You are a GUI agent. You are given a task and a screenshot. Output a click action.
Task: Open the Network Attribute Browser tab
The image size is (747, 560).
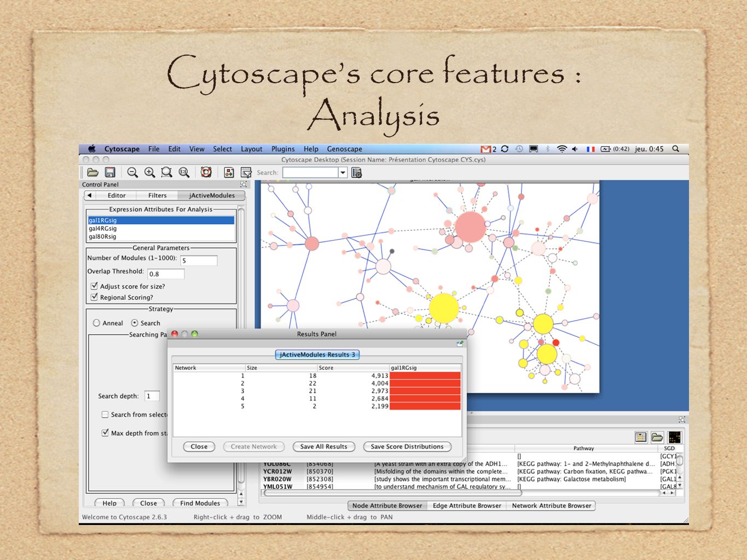click(x=552, y=506)
